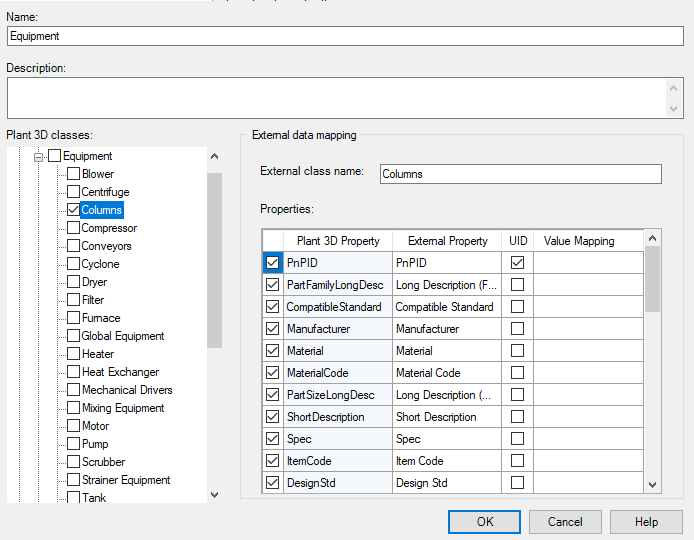Click the Value Mapping column header
The width and height of the screenshot is (694, 540).
click(x=579, y=241)
